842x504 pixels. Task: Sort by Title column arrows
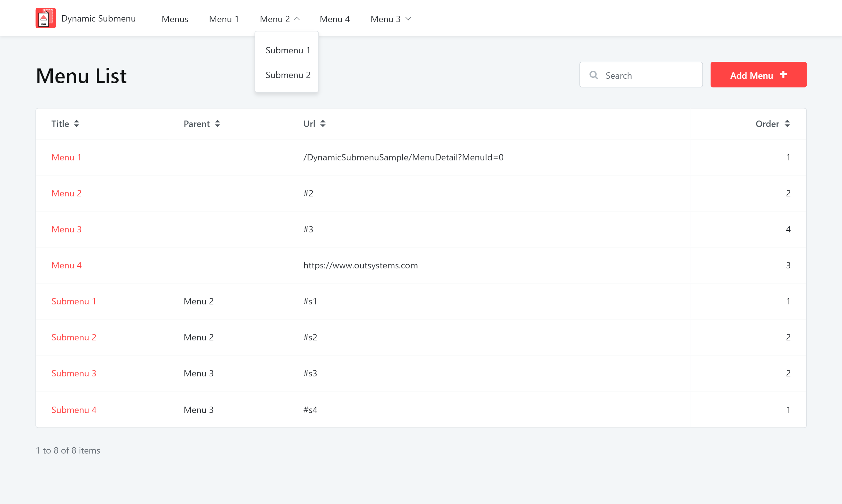click(77, 124)
